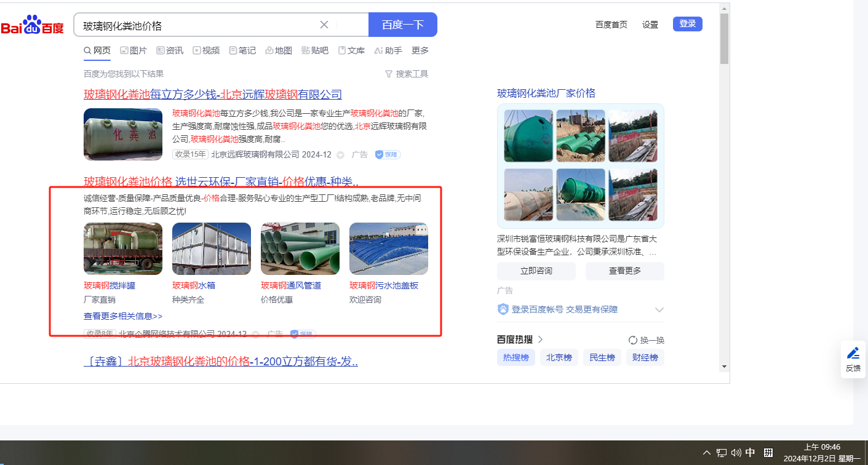Open the 玻璃钢搅拌罐 product image
The image size is (868, 465).
(123, 248)
